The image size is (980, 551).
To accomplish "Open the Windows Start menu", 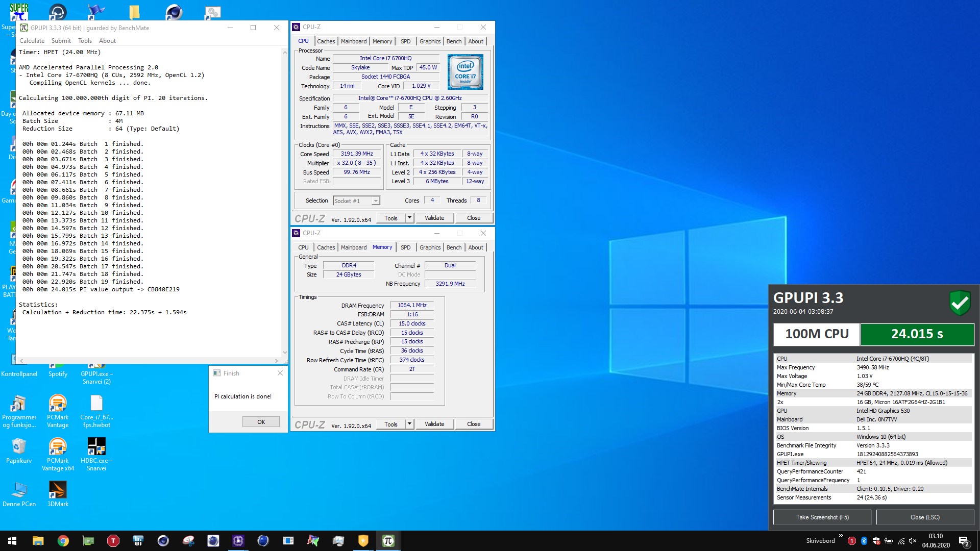I will (12, 541).
